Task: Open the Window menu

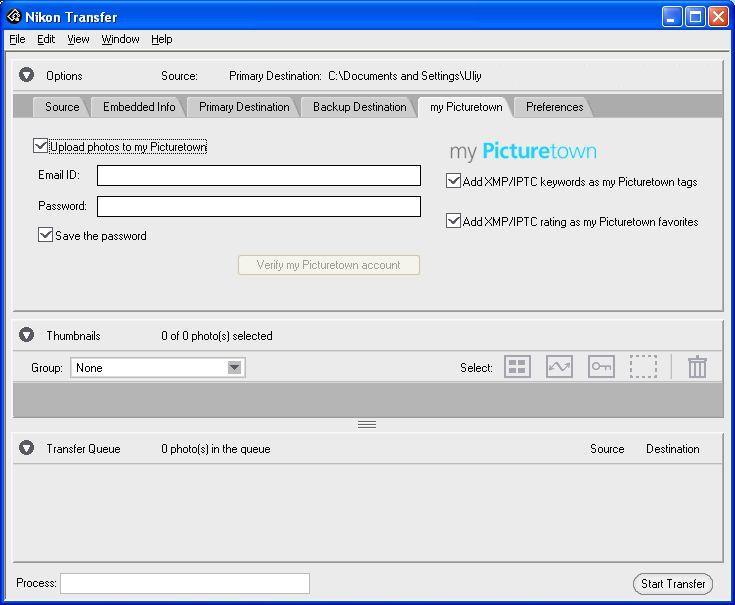Action: pyautogui.click(x=120, y=39)
